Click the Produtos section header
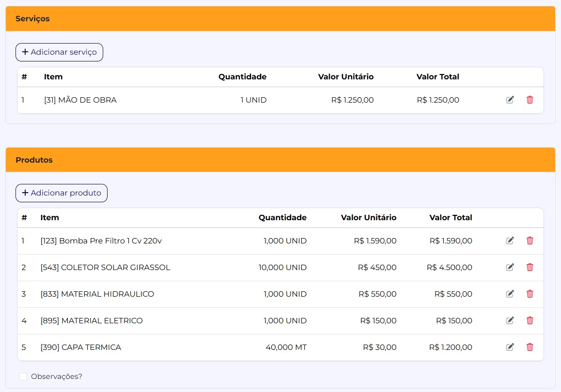Viewport: 561px width, 392px height. coord(34,160)
